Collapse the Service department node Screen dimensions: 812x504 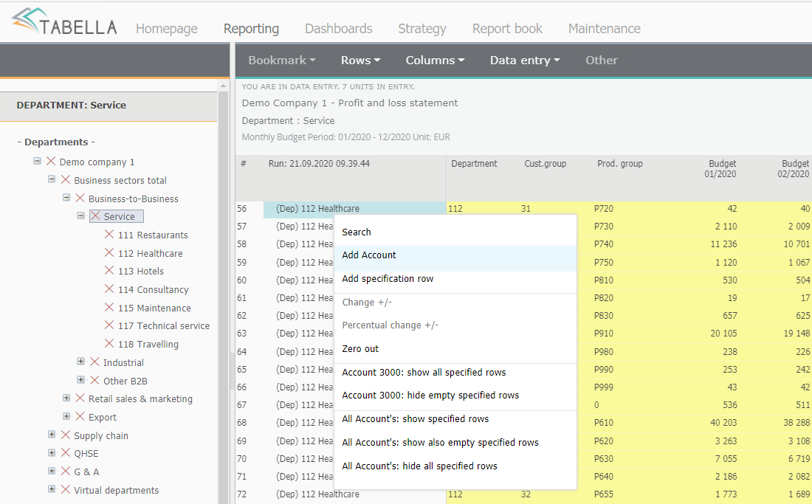(80, 215)
